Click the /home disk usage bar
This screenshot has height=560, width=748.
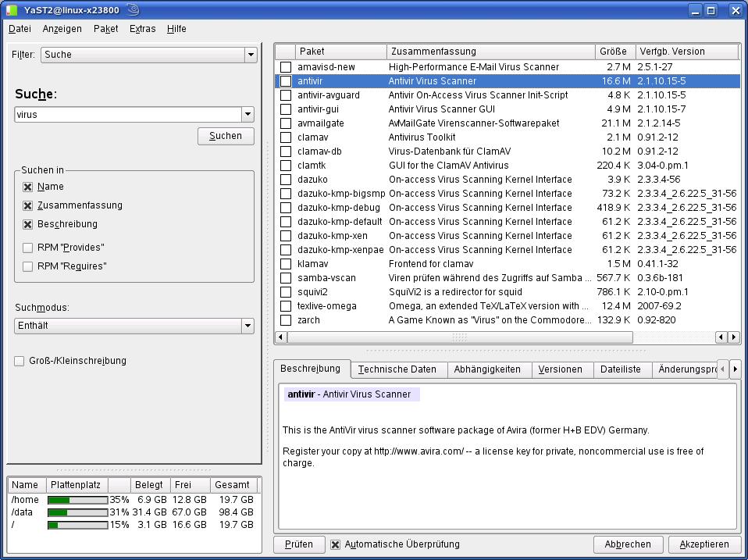(78, 500)
